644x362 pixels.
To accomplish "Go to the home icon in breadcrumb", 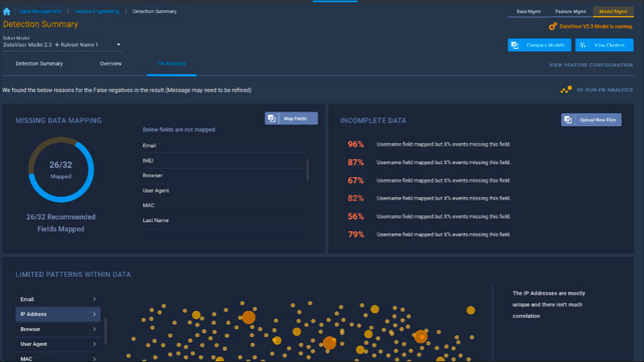I will (6, 12).
